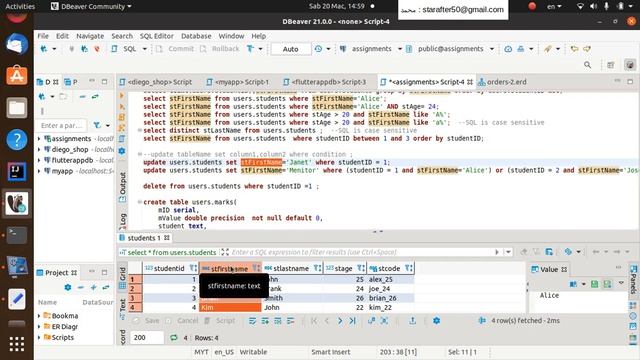Image resolution: width=640 pixels, height=360 pixels.
Task: Click the Activities button in top bar
Action: [x=20, y=6]
